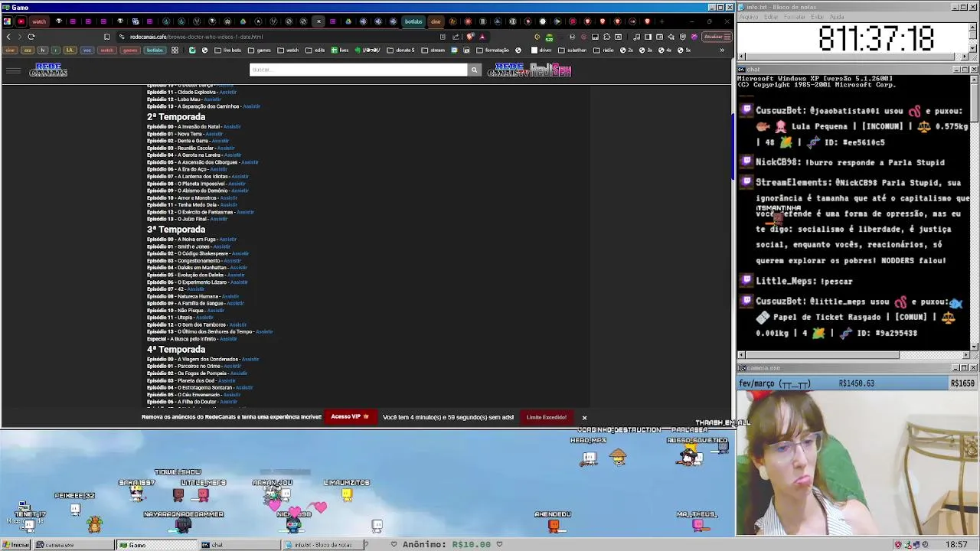Screen dimensions: 980x551
Task: Focus the 'buscar...' search input field
Action: (358, 70)
